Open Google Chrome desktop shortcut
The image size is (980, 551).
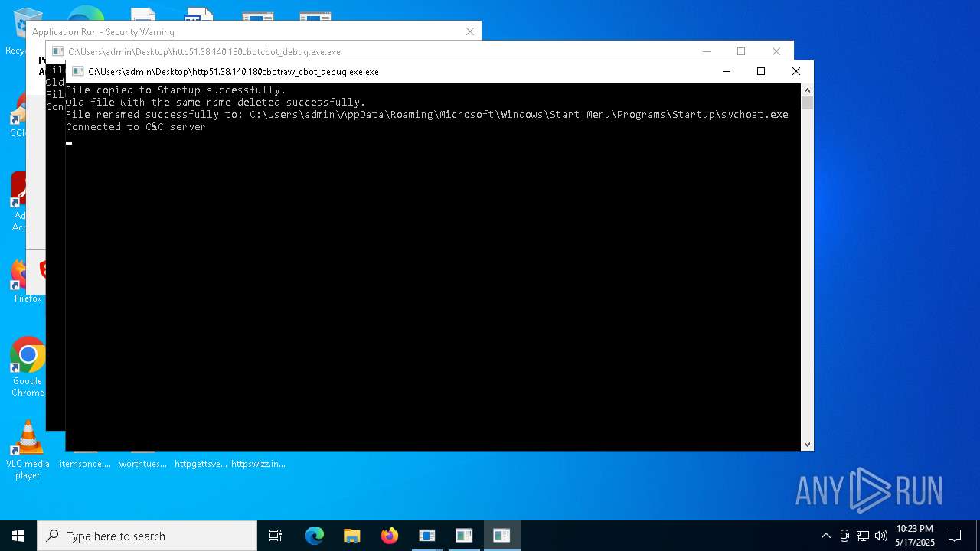point(28,367)
